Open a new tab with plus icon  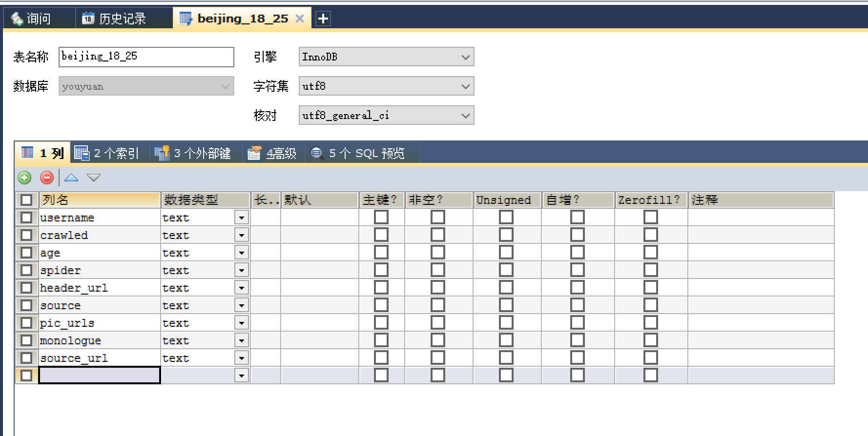323,19
